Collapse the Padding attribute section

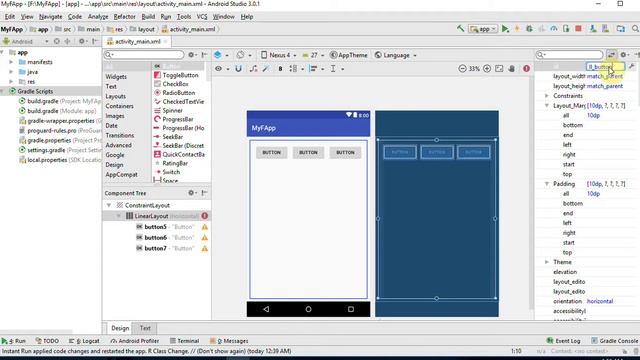[547, 184]
